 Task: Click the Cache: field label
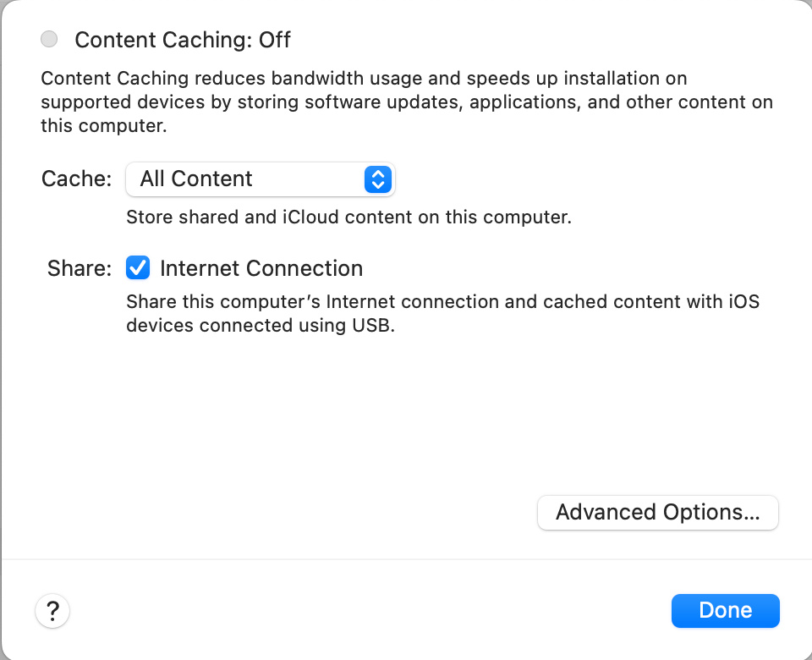click(77, 179)
